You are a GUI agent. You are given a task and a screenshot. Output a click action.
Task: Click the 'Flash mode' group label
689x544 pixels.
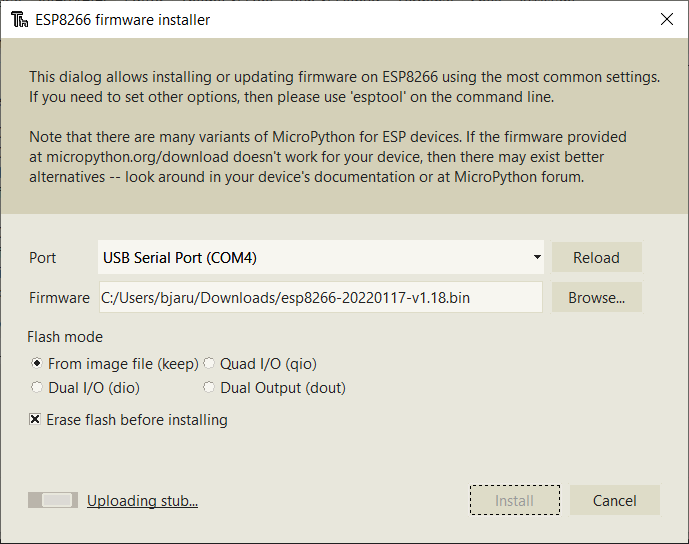65,337
